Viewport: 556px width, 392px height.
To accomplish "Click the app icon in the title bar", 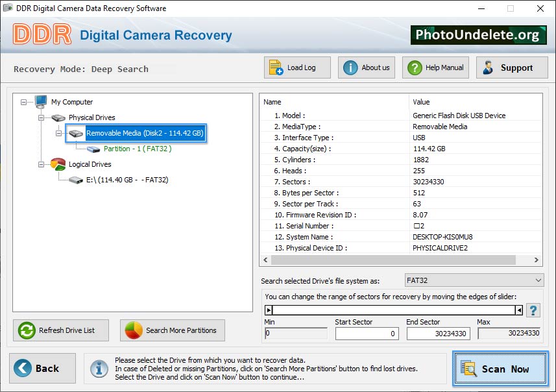I will (8, 8).
